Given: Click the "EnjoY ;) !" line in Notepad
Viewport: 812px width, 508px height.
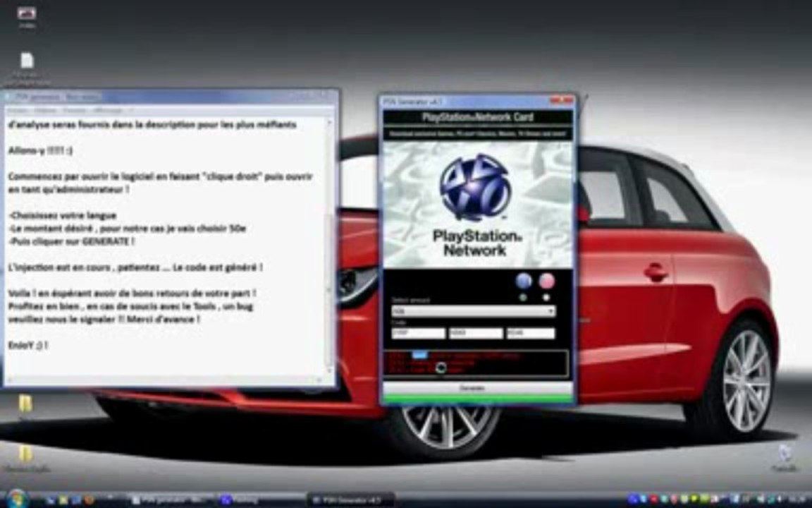Looking at the screenshot, I should click(x=28, y=345).
